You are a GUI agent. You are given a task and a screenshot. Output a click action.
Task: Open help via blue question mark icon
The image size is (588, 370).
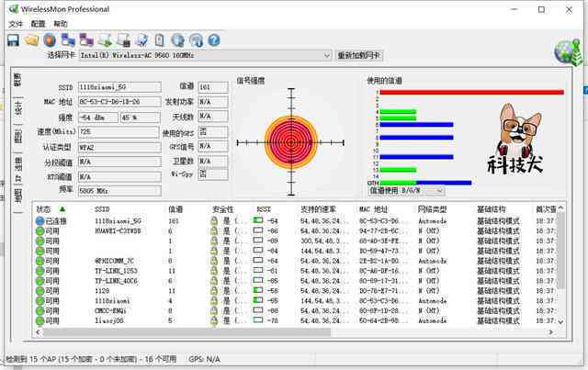coord(214,40)
